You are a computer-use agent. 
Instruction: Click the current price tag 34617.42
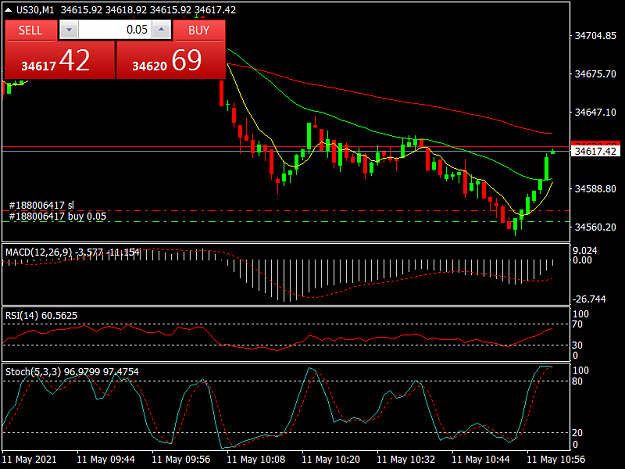point(596,151)
